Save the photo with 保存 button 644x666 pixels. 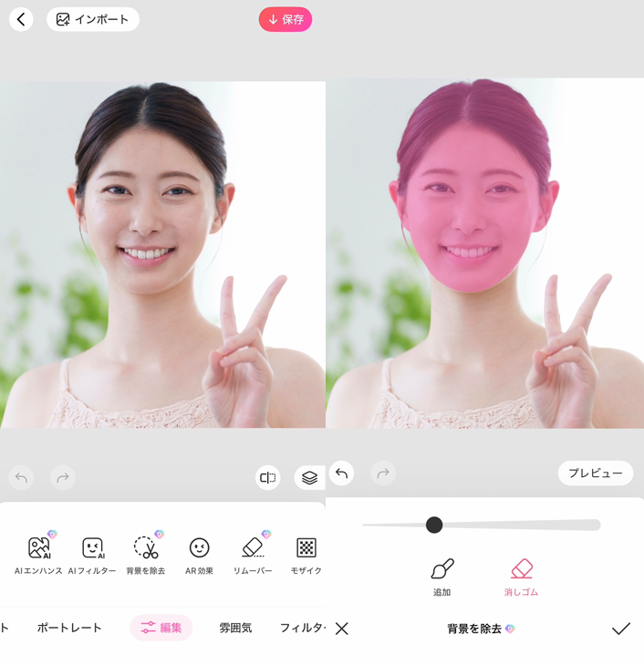tap(286, 19)
